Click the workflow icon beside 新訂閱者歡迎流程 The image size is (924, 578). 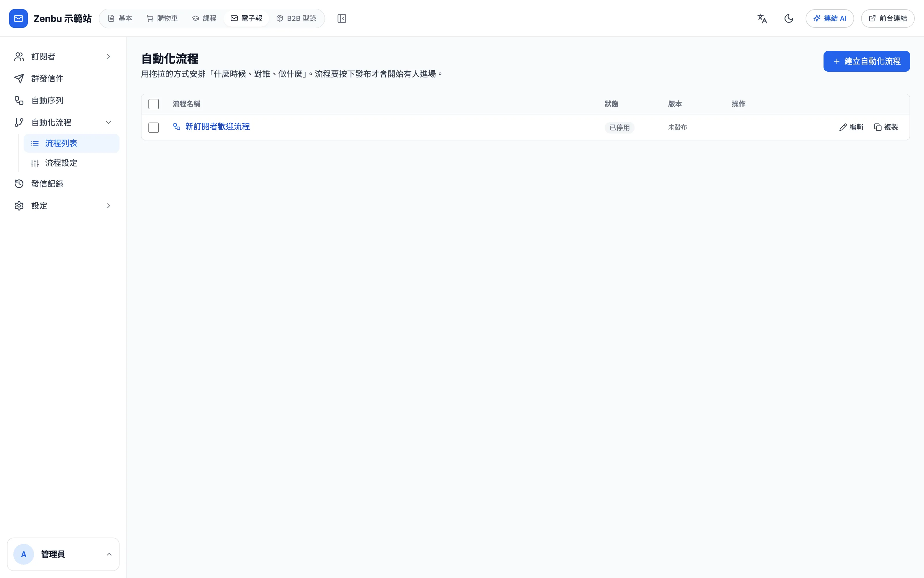176,127
